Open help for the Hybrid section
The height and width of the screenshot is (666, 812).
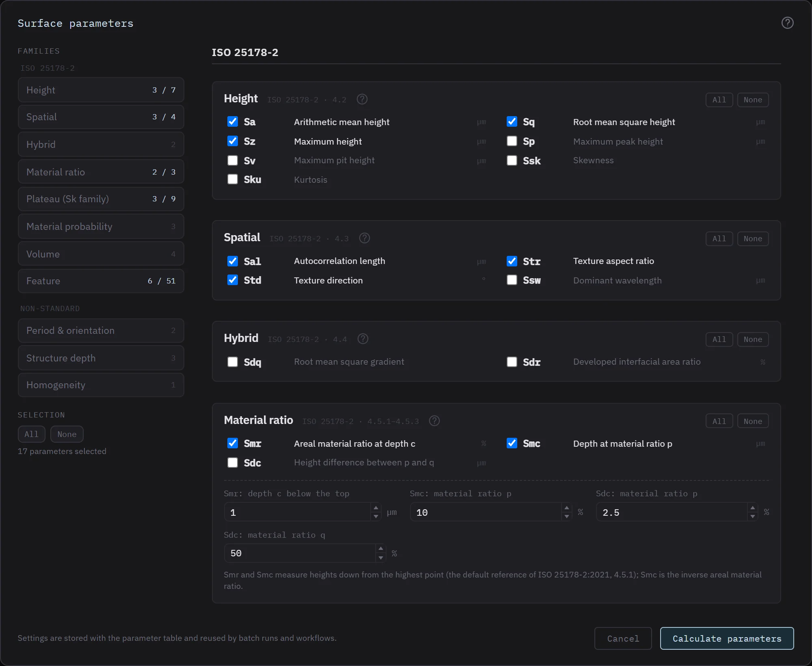pos(363,339)
